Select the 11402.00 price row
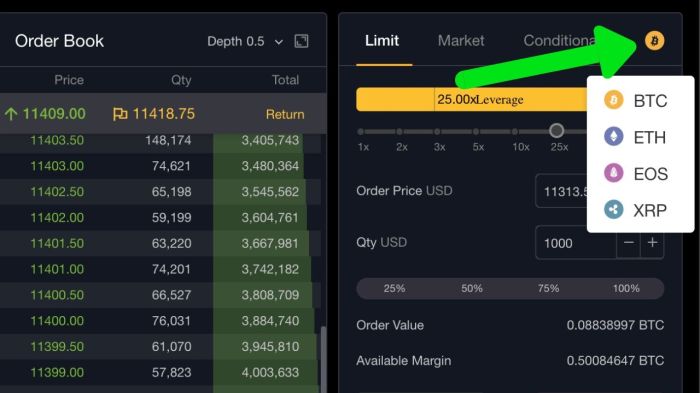This screenshot has height=393, width=700. (161, 218)
